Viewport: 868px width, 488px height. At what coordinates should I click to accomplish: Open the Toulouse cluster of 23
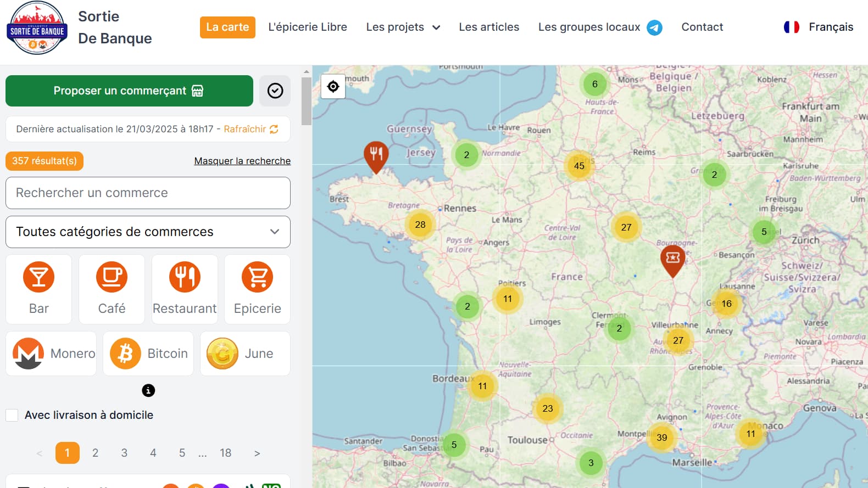coord(548,408)
